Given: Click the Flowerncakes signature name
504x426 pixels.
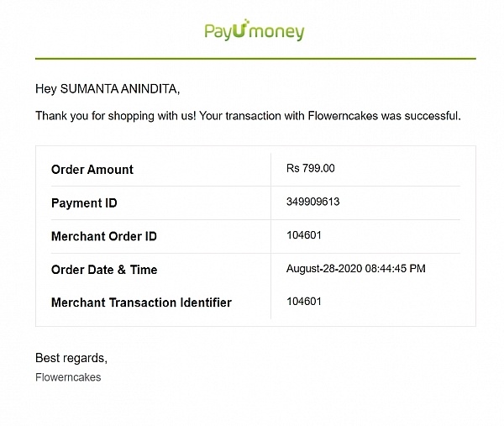Looking at the screenshot, I should [68, 377].
